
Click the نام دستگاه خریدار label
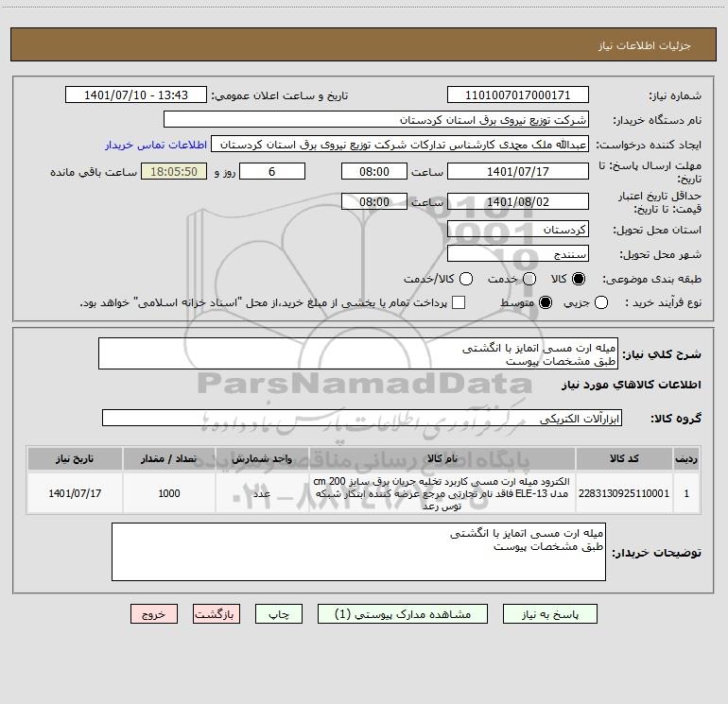pos(657,120)
